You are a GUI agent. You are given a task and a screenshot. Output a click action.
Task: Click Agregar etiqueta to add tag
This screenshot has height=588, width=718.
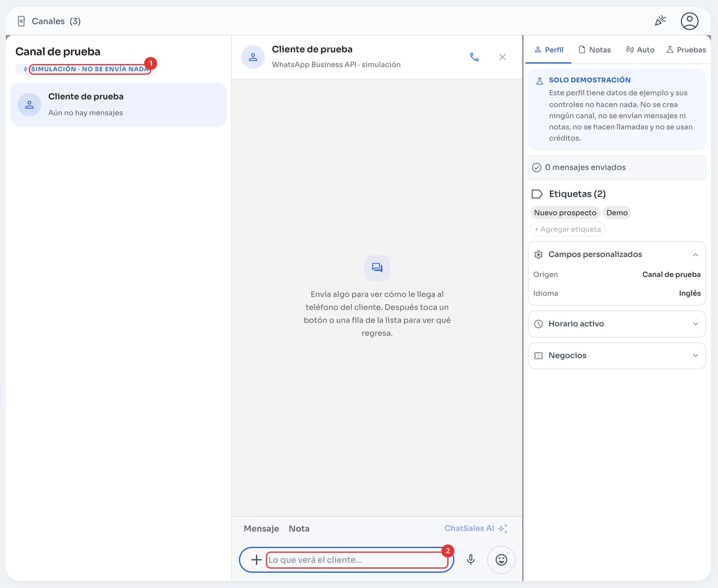click(568, 229)
